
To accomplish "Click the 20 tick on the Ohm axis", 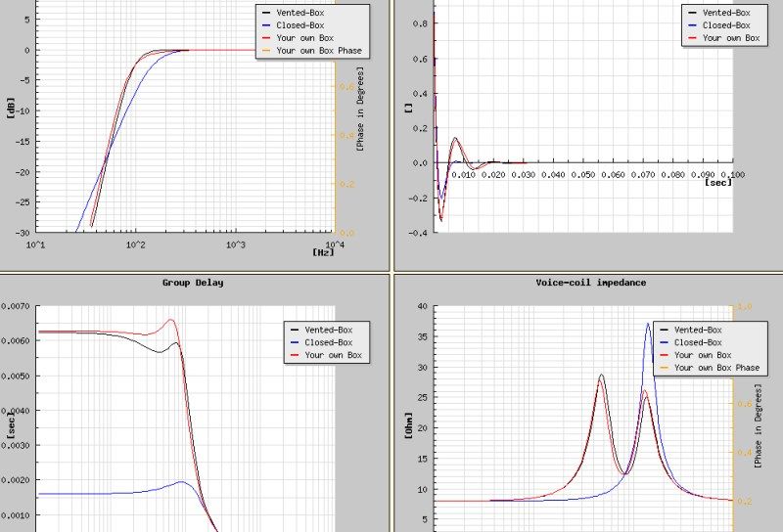I will (x=423, y=428).
